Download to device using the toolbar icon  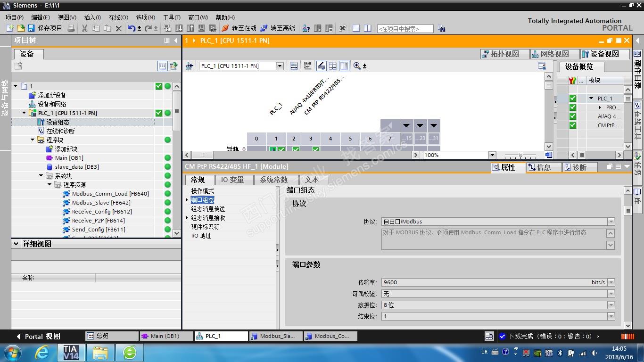pos(179,28)
